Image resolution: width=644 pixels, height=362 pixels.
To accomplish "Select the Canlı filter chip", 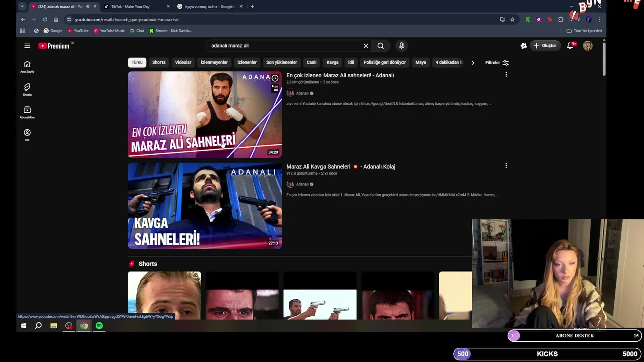I will point(312,62).
